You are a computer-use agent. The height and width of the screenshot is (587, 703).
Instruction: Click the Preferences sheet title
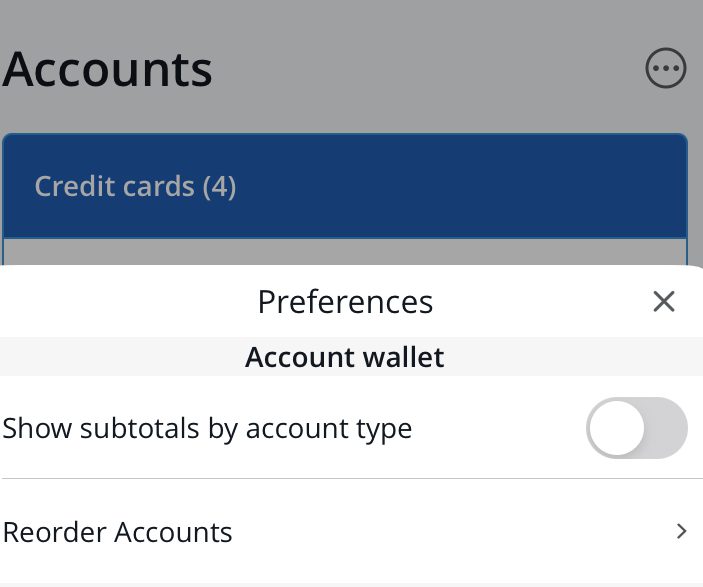coord(345,301)
